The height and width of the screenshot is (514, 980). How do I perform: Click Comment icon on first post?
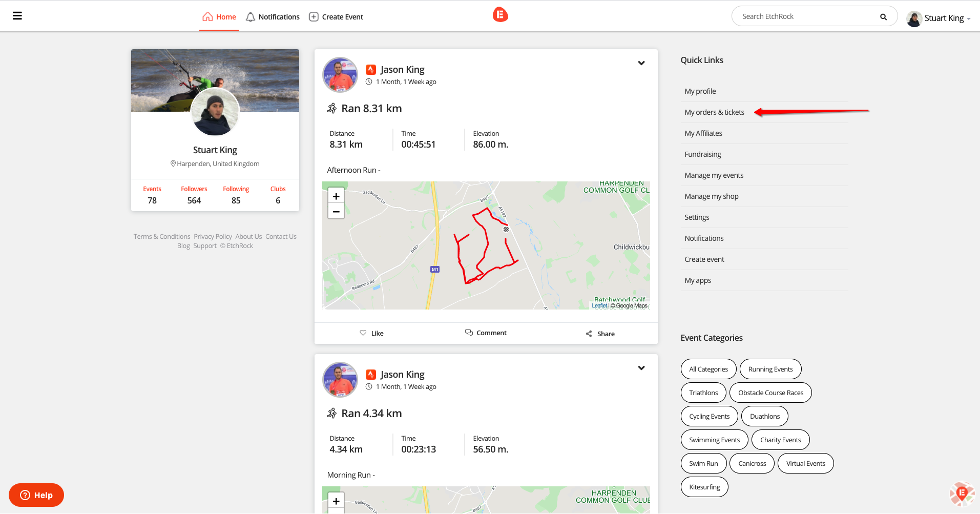point(469,333)
